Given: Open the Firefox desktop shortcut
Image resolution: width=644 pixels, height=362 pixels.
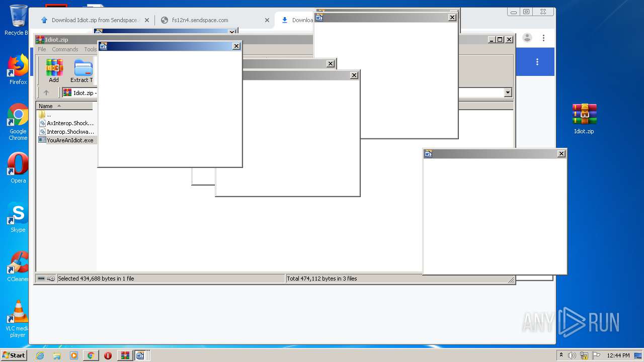Looking at the screenshot, I should click(18, 70).
